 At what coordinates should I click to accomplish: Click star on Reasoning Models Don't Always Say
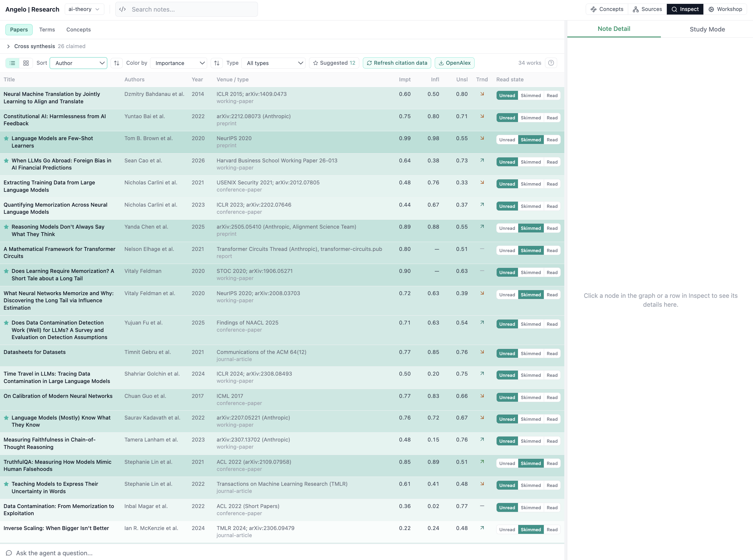(6, 227)
